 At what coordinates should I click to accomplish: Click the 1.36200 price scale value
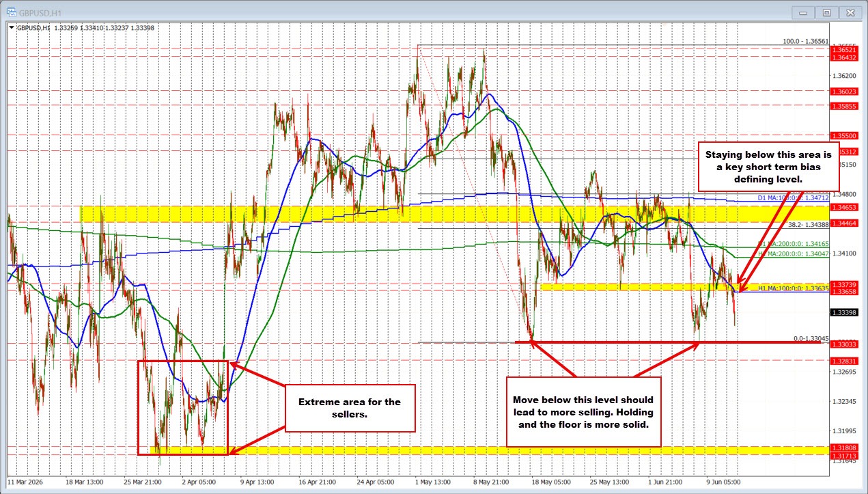845,75
